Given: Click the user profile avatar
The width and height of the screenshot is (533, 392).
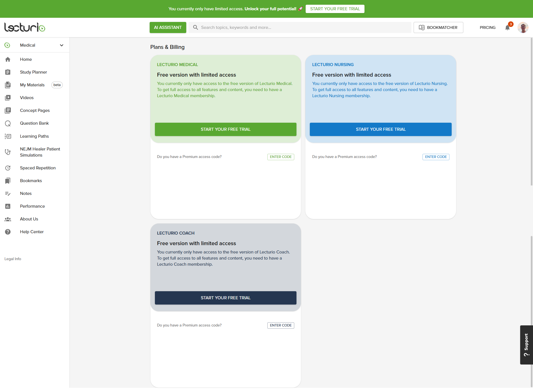Looking at the screenshot, I should click(x=523, y=27).
